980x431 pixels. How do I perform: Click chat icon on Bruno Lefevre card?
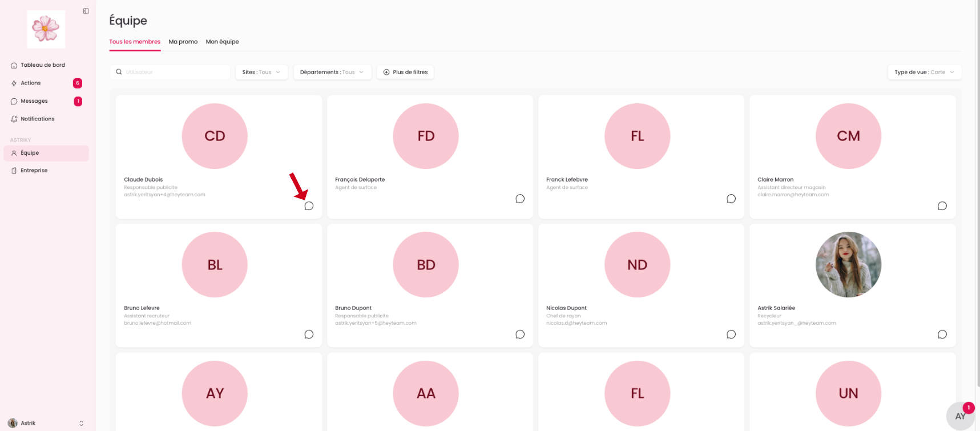pos(309,335)
